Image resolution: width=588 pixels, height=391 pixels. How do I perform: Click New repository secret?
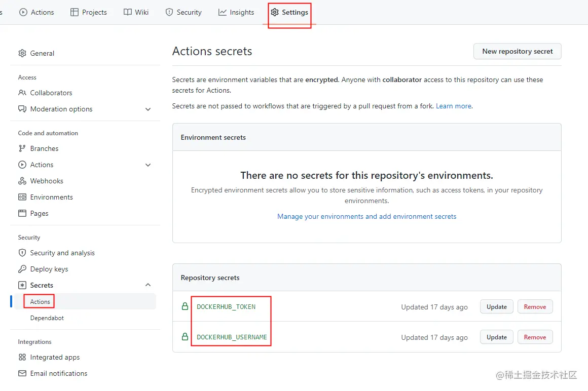point(517,51)
